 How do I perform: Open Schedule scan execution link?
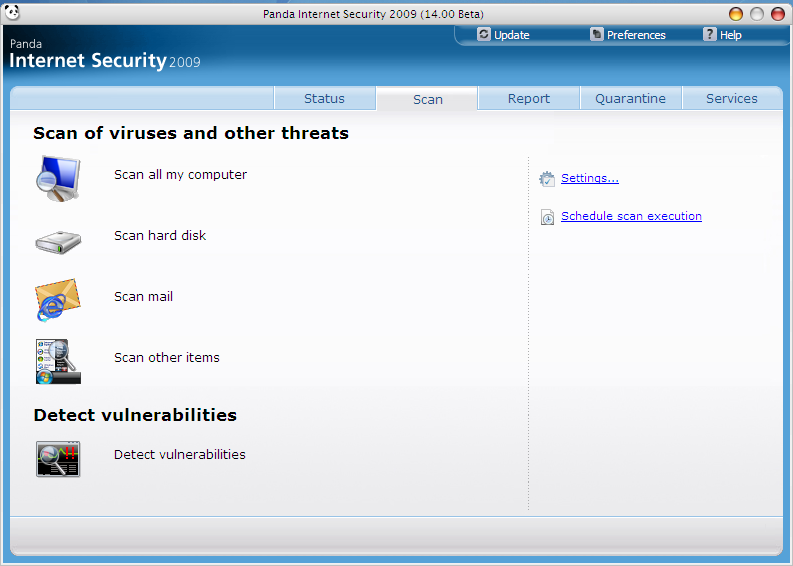(631, 216)
